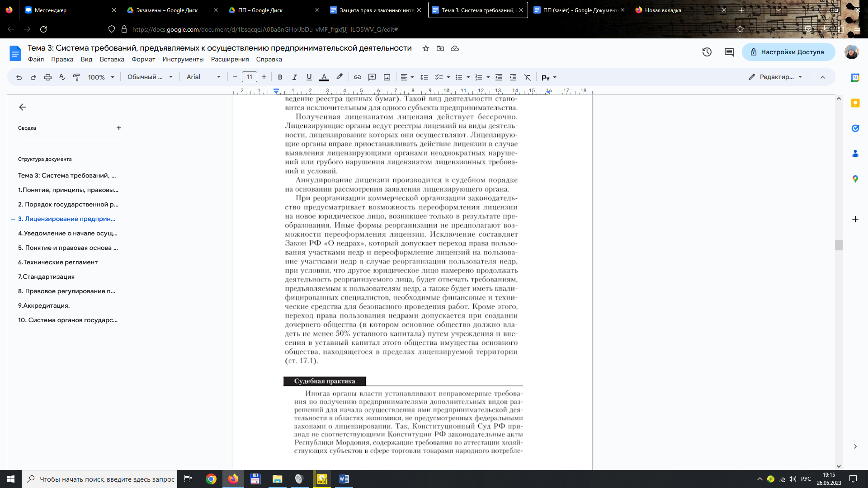Open text color picker
This screenshot has height=488, width=868.
point(324,77)
